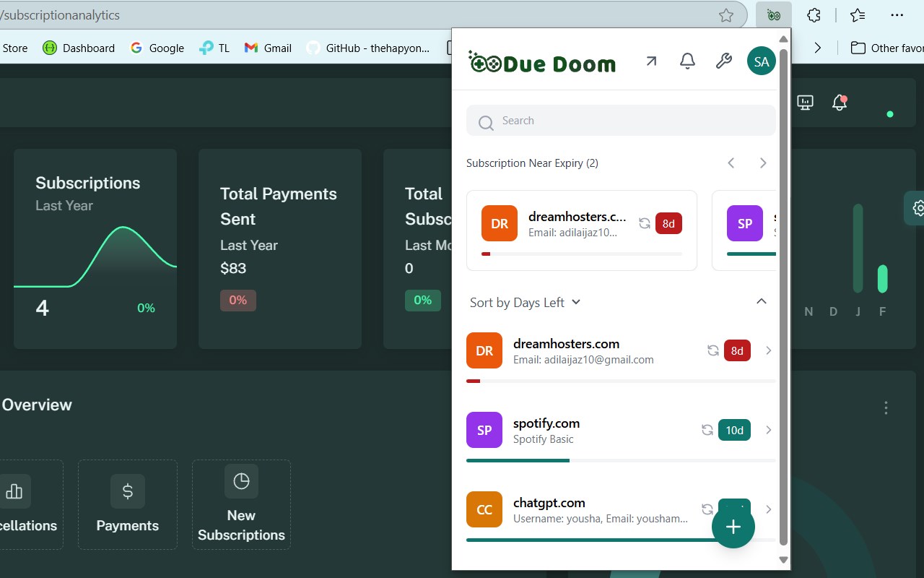Click the CC avatar in chatgpt.com row
The height and width of the screenshot is (578, 924).
tap(484, 509)
